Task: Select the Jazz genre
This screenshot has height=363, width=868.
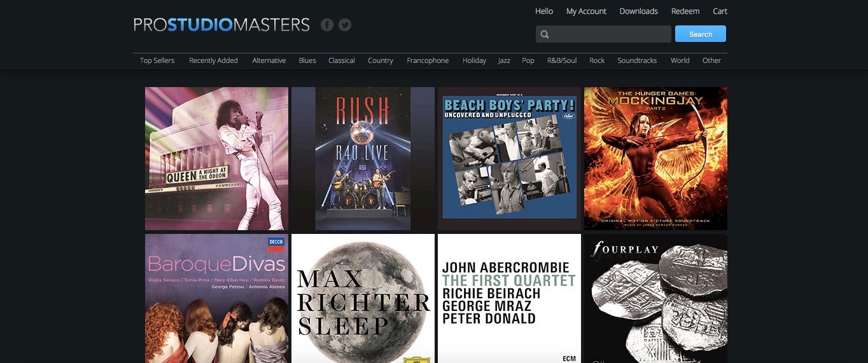Action: (x=504, y=60)
